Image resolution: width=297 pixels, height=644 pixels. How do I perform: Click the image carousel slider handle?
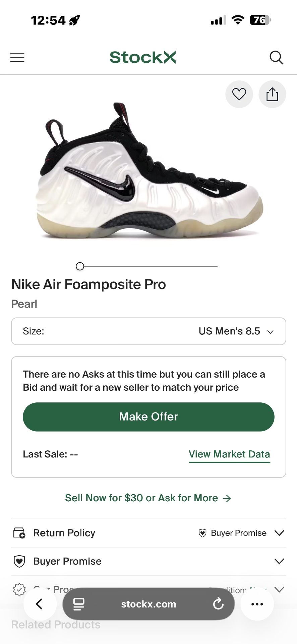pyautogui.click(x=80, y=266)
